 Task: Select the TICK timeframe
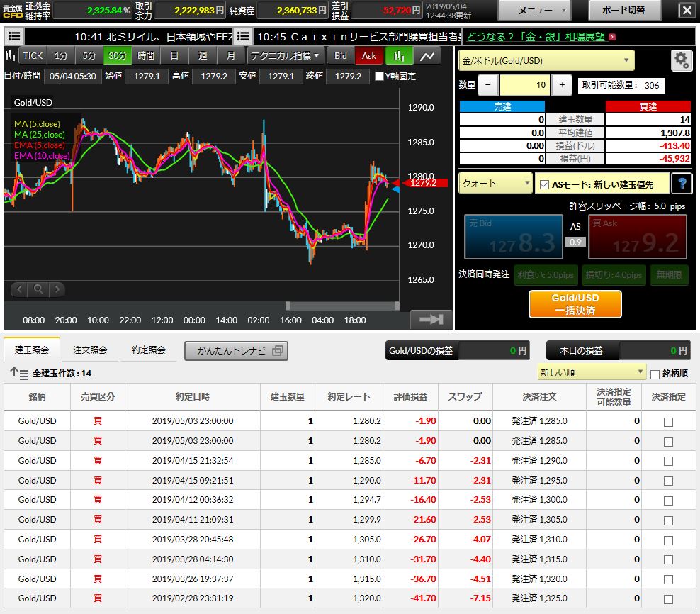33,56
